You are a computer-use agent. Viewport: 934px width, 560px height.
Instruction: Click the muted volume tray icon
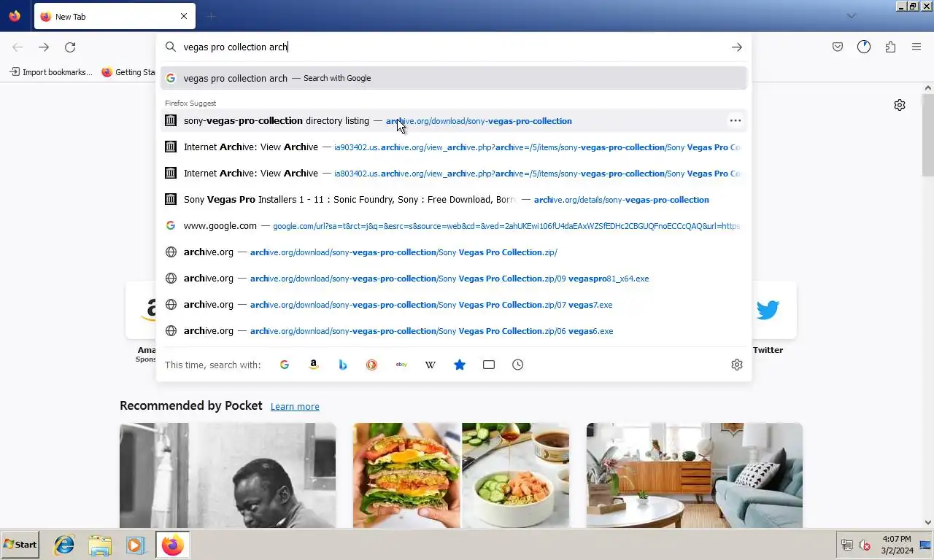pyautogui.click(x=865, y=545)
